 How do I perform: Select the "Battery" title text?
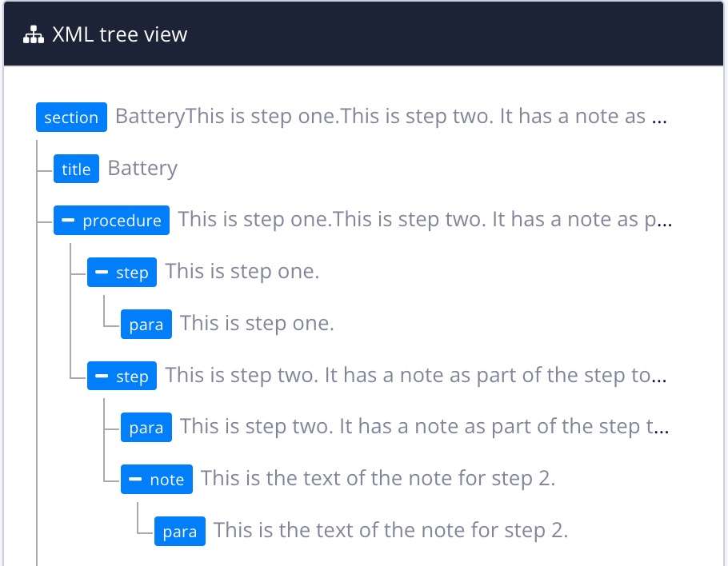[x=142, y=168]
